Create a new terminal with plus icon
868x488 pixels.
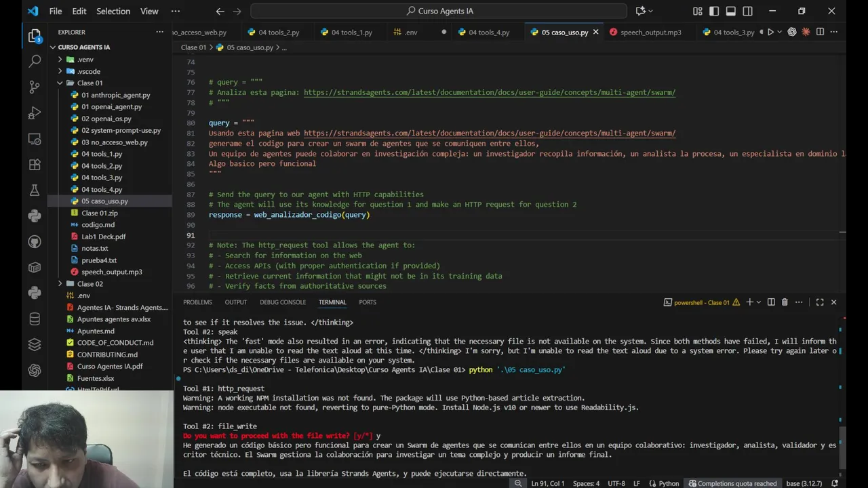click(749, 302)
